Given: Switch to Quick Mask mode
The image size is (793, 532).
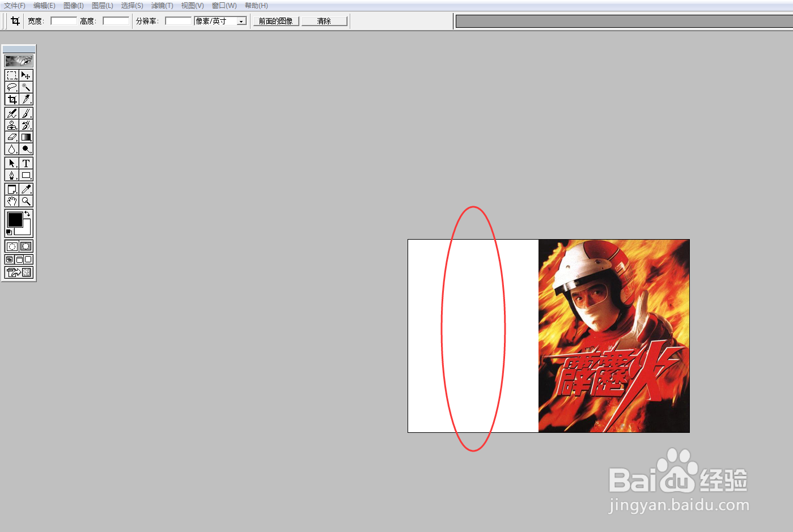Looking at the screenshot, I should (x=26, y=246).
